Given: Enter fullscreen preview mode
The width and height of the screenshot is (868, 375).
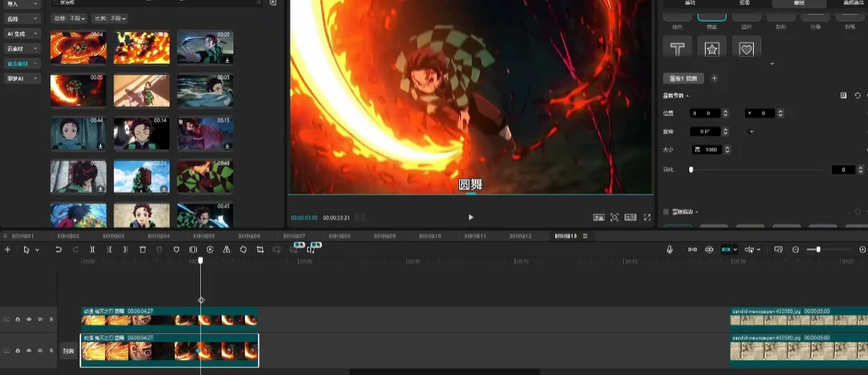Looking at the screenshot, I should [x=647, y=218].
